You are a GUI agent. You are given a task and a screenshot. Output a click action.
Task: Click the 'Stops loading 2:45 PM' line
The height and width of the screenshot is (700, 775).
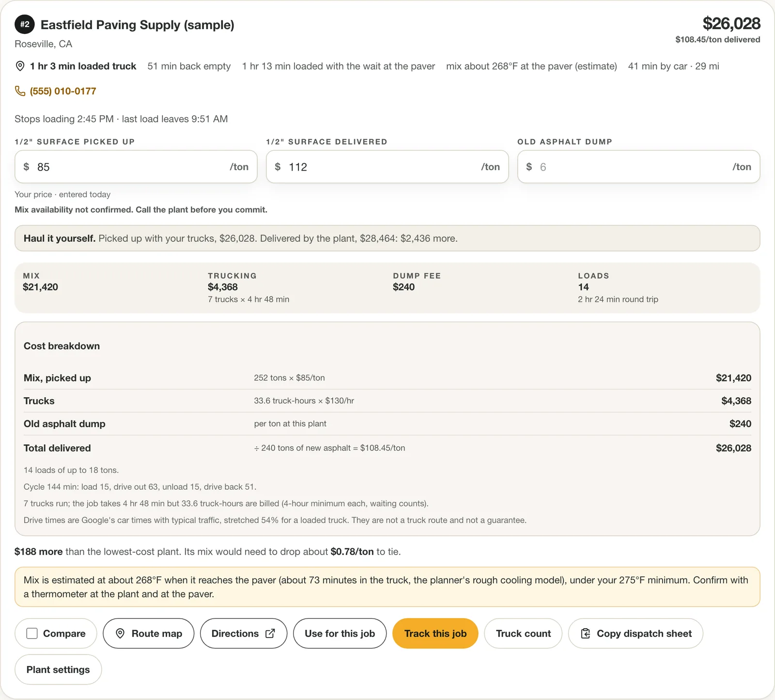click(121, 119)
